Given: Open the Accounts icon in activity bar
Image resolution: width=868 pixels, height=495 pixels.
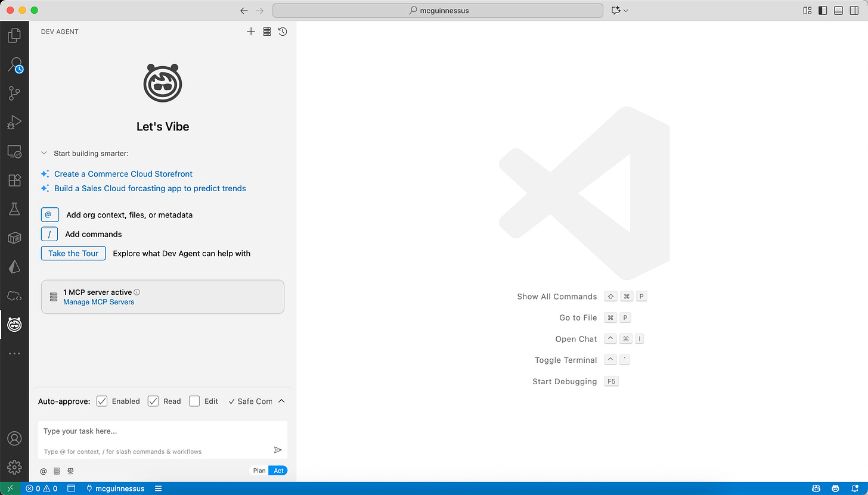Looking at the screenshot, I should click(14, 438).
